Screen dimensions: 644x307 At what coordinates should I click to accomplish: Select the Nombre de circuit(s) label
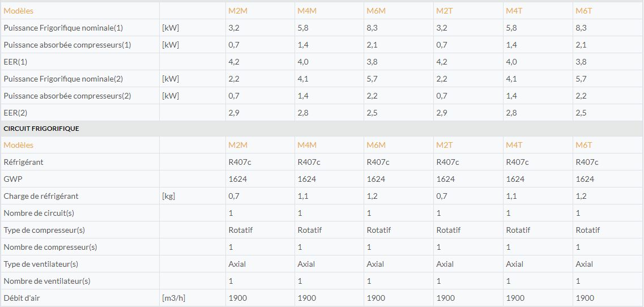(x=39, y=213)
